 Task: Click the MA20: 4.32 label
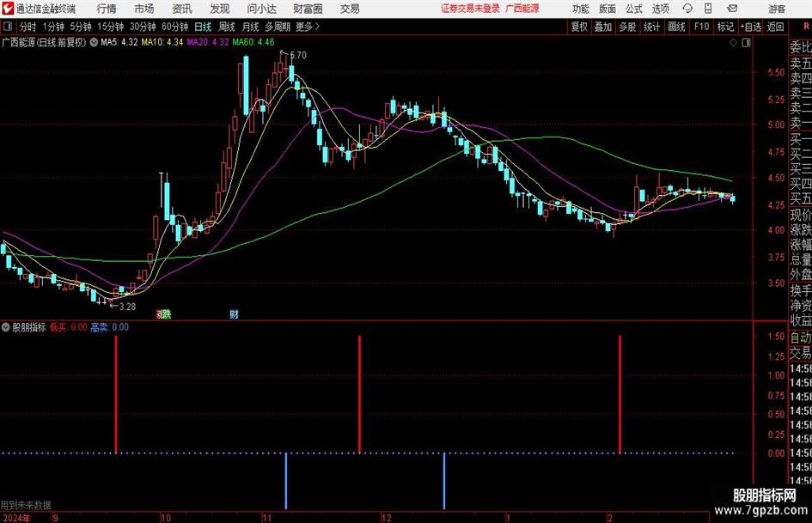[208, 42]
